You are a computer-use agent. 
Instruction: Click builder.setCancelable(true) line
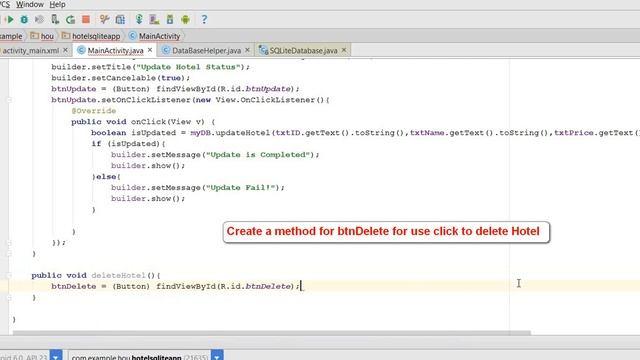(120, 78)
